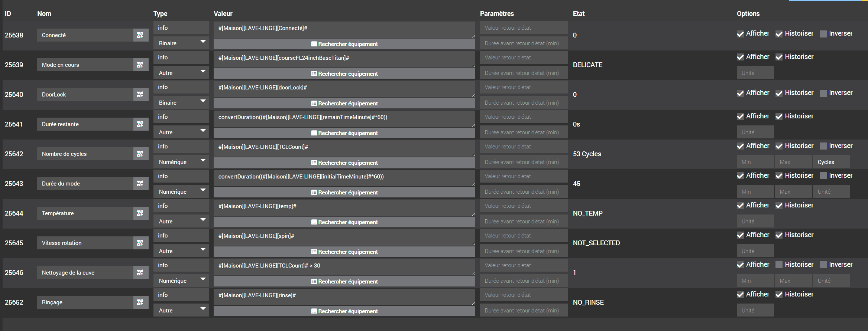Image resolution: width=868 pixels, height=331 pixels.
Task: Click the icon button beside Durée restante
Action: [x=140, y=124]
